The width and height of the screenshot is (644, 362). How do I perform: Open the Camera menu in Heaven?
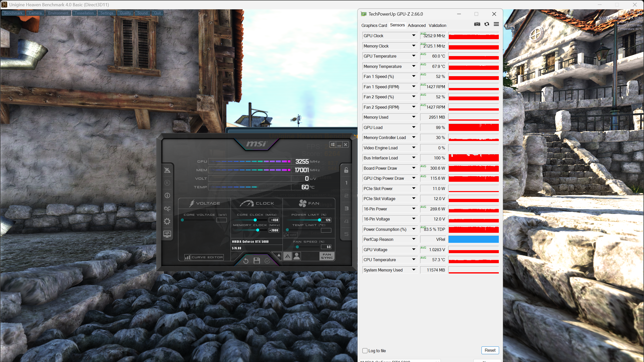35,13
